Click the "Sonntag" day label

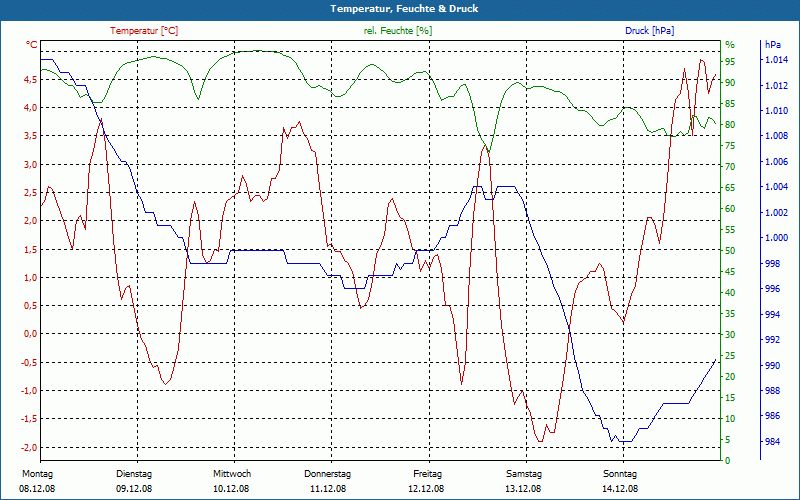(620, 474)
